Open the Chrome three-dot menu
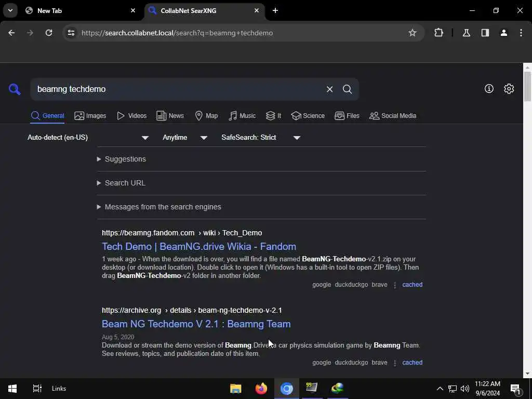Screen dimensions: 532x399 coord(521,33)
